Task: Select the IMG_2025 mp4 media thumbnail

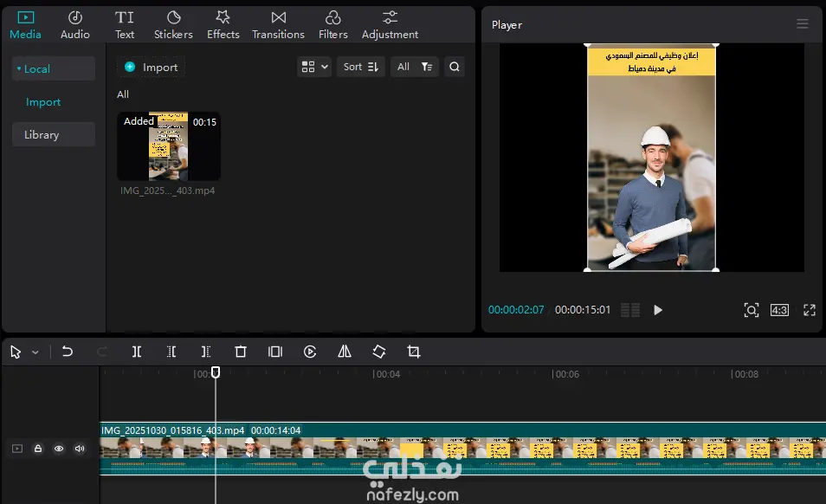Action: pos(169,146)
